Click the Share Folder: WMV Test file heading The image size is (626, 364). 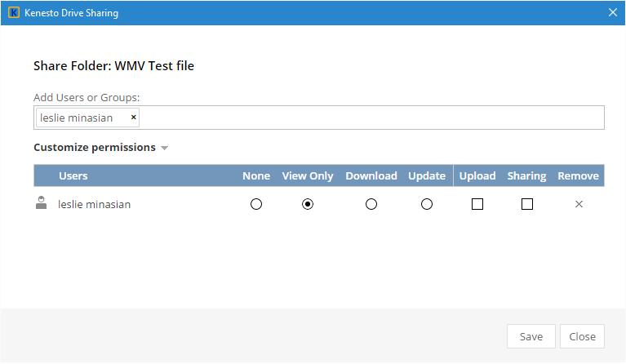point(113,65)
